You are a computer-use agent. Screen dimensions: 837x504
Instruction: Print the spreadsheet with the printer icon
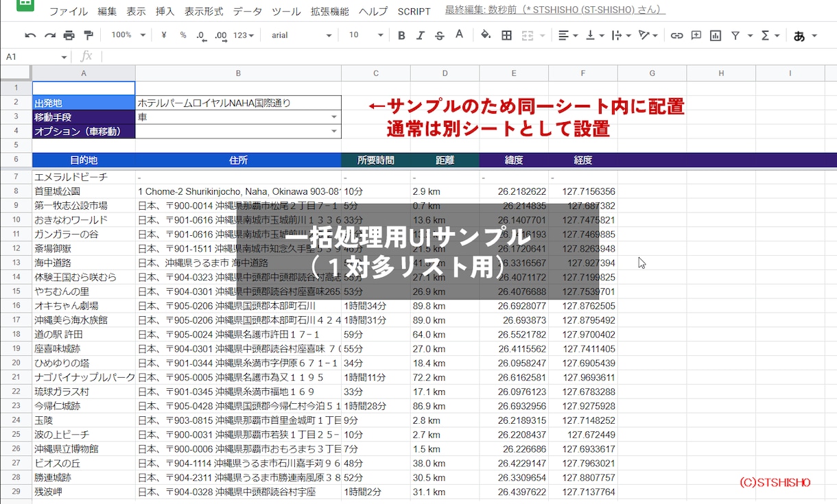[69, 35]
